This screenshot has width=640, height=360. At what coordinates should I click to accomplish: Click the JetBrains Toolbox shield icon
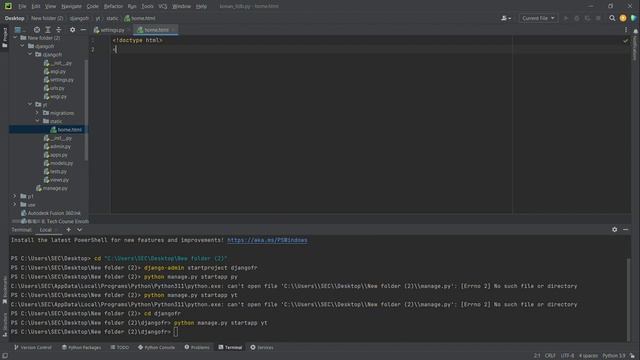[x=633, y=18]
